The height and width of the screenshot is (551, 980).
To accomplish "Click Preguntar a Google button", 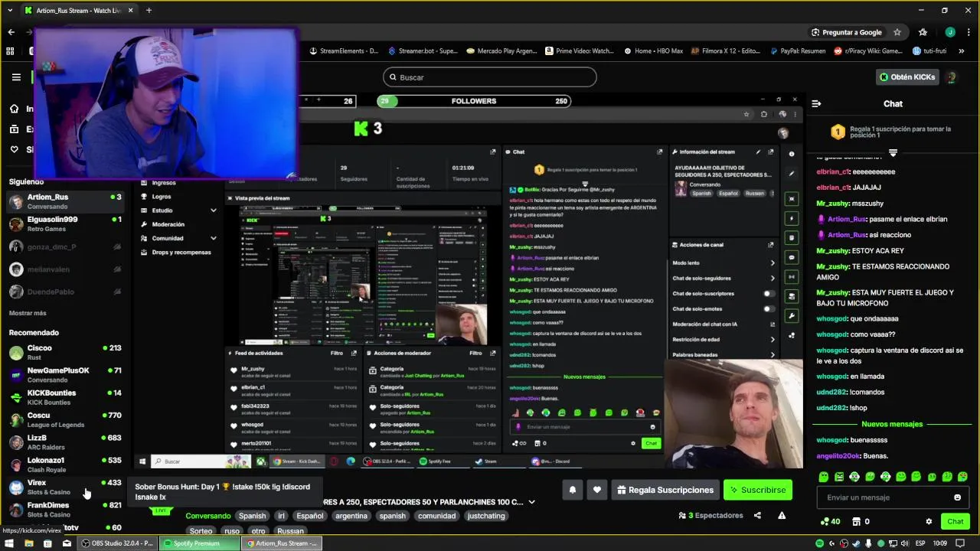I will tap(845, 32).
